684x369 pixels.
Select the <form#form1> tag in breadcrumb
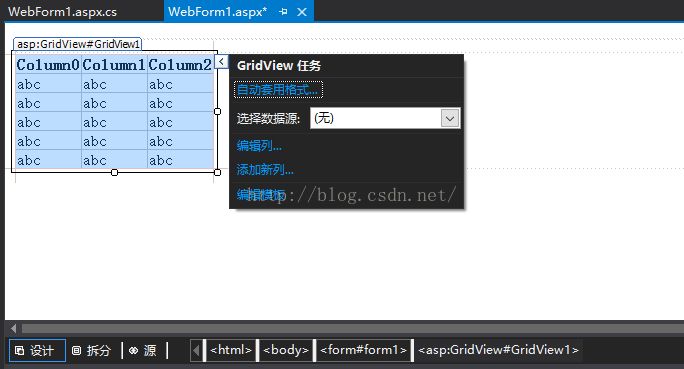(x=363, y=350)
